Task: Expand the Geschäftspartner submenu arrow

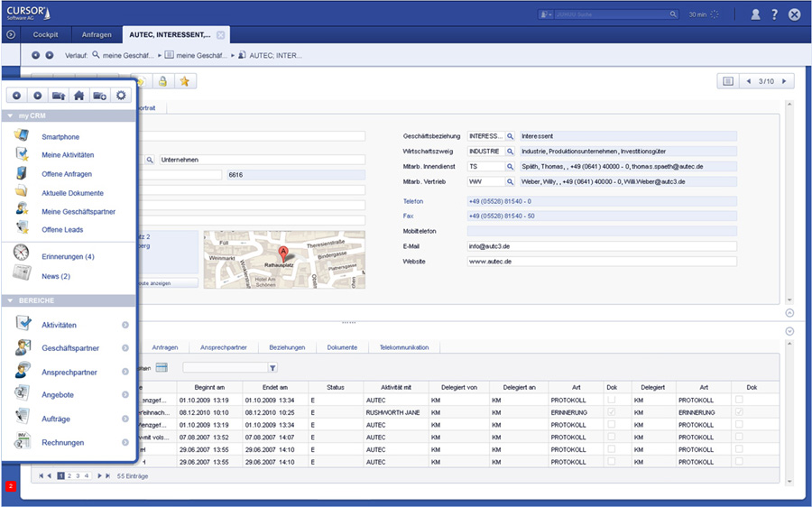Action: tap(125, 348)
